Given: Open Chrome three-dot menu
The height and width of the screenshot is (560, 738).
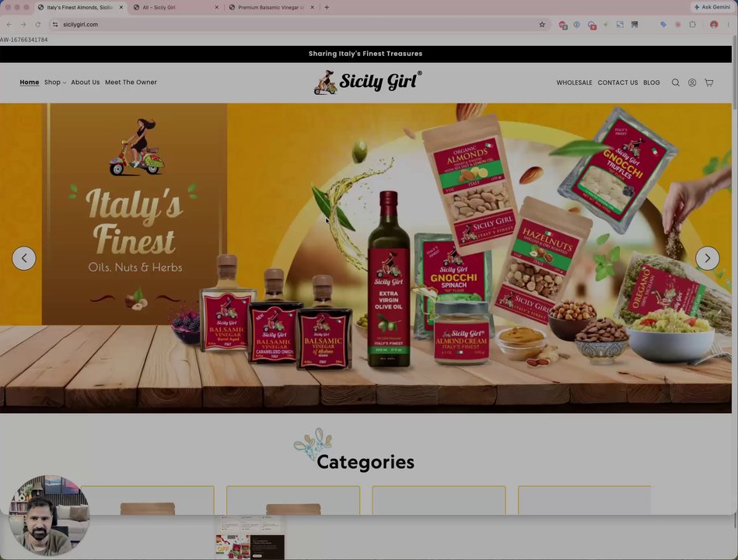Looking at the screenshot, I should [x=729, y=24].
